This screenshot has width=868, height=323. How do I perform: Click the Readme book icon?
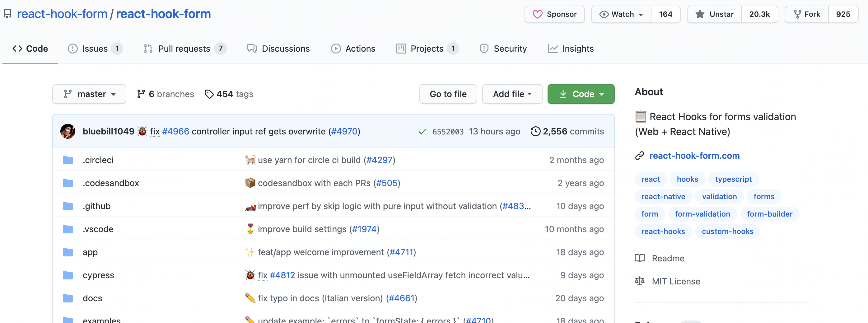pos(640,258)
